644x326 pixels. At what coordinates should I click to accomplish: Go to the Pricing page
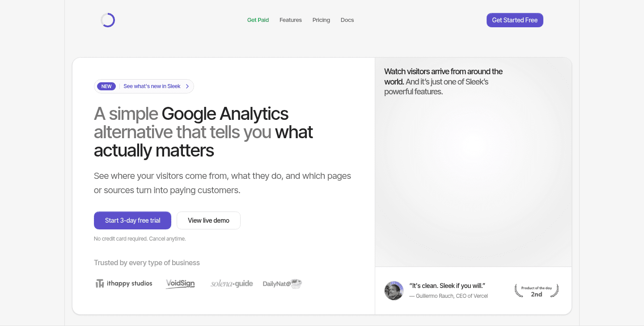[321, 20]
